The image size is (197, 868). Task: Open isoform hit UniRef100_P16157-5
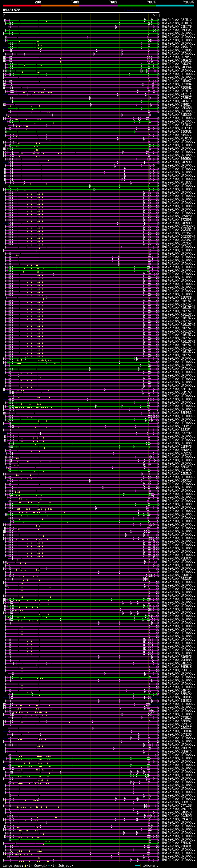(179, 301)
